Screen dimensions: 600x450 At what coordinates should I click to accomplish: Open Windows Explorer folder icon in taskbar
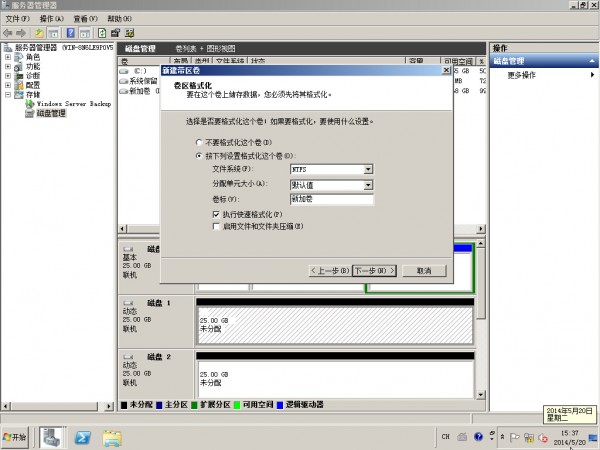pyautogui.click(x=113, y=437)
